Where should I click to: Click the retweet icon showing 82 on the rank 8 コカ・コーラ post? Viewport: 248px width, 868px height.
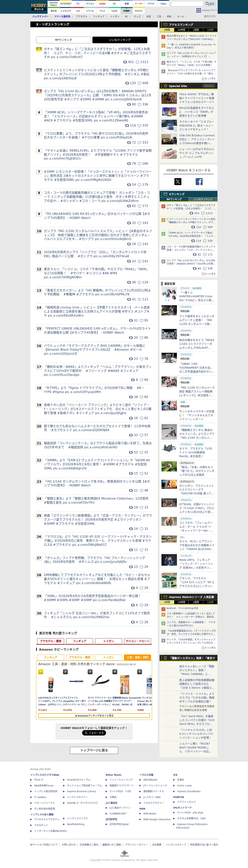click(129, 206)
